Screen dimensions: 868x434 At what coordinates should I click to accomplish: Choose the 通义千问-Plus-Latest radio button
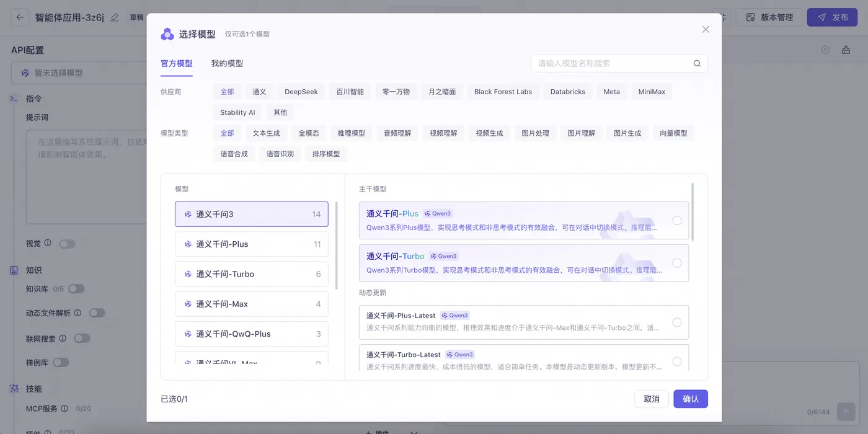coord(676,322)
